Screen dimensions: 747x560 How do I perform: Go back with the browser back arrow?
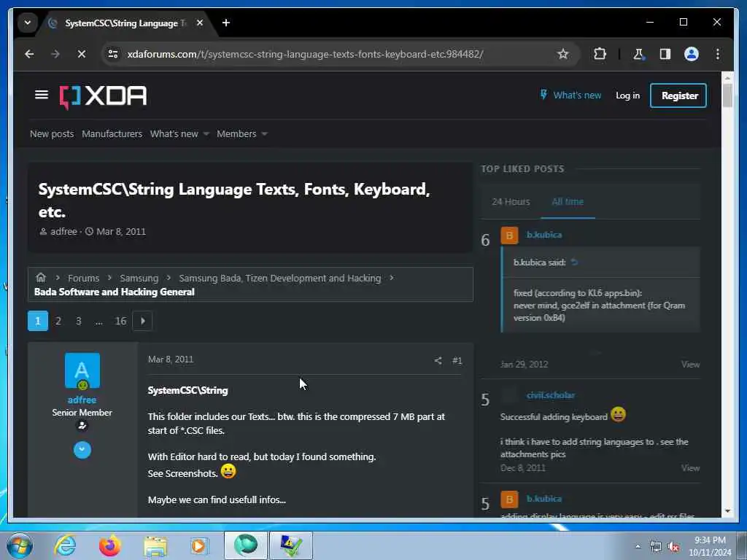[x=29, y=54]
